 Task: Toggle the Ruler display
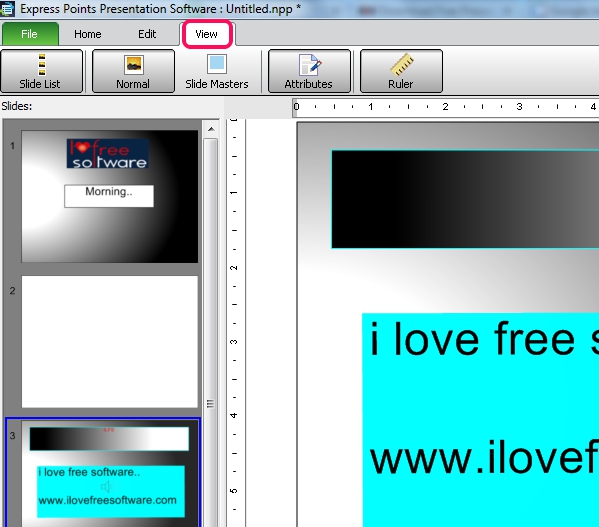(401, 71)
